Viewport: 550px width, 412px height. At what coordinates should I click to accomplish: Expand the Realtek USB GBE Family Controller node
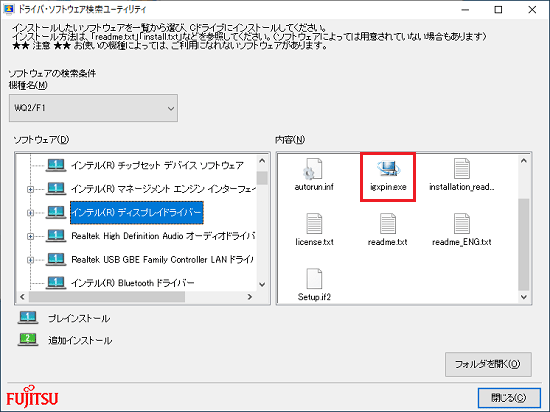tap(31, 260)
